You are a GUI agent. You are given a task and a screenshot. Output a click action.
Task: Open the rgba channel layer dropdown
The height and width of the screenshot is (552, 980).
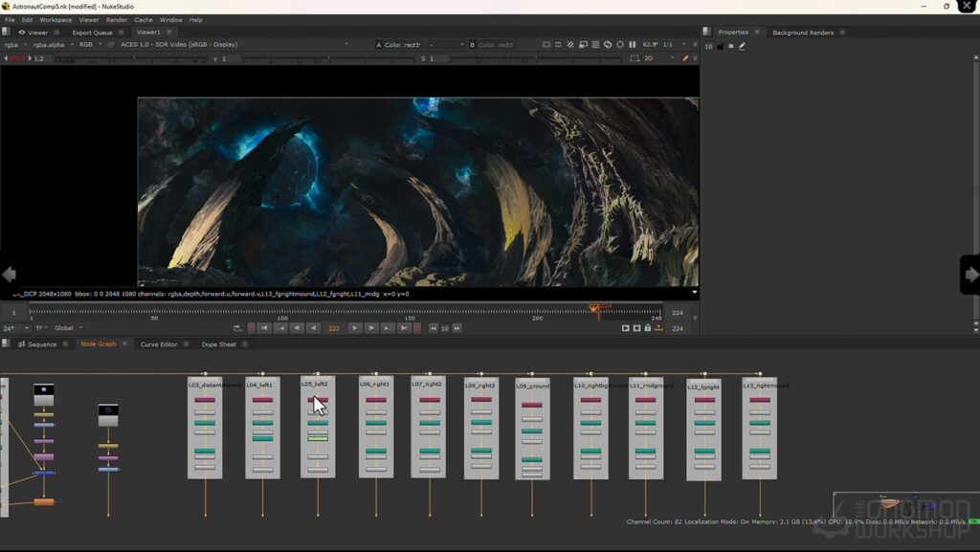[15, 44]
